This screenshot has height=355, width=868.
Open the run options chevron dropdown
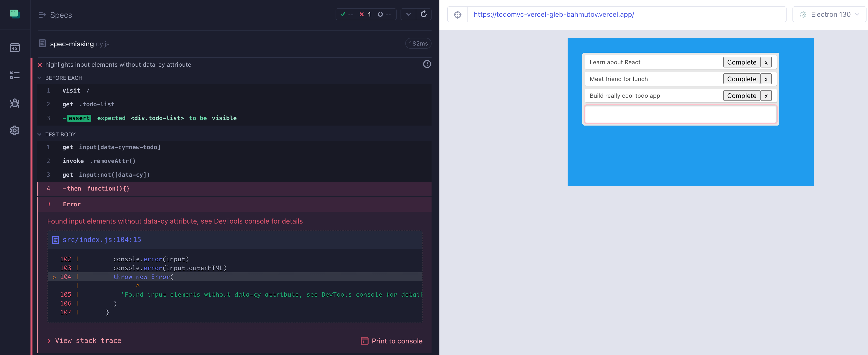pos(408,14)
